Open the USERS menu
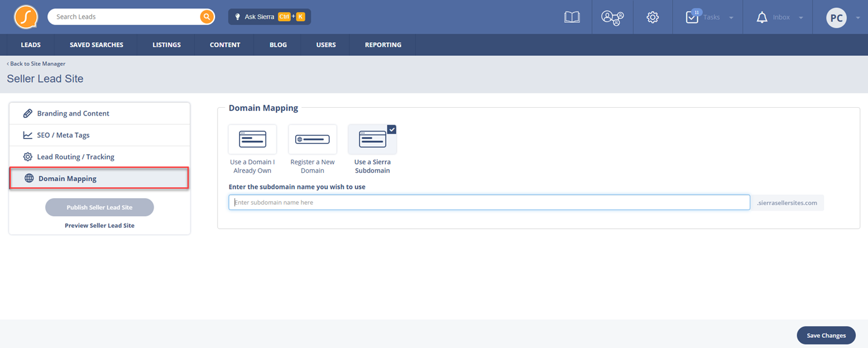This screenshot has width=868, height=348. [326, 45]
